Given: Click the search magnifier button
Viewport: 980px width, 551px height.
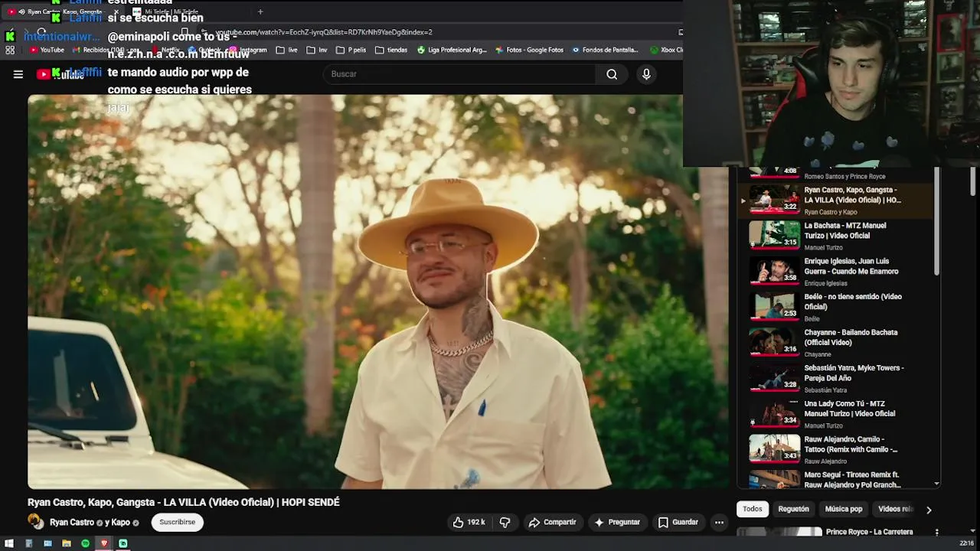Looking at the screenshot, I should point(612,74).
